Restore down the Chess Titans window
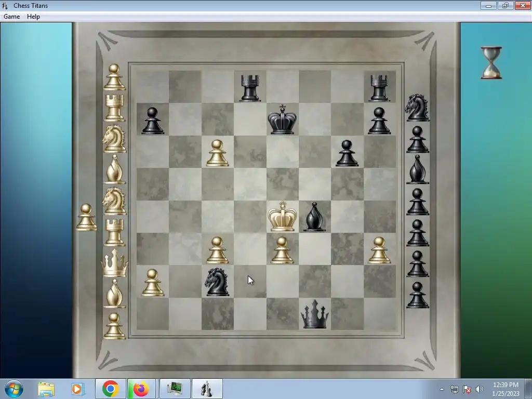 coord(506,5)
